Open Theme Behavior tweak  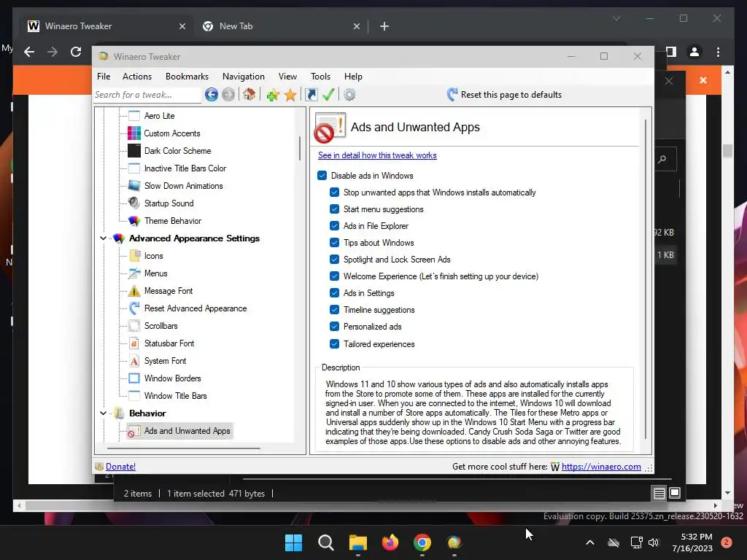(172, 221)
